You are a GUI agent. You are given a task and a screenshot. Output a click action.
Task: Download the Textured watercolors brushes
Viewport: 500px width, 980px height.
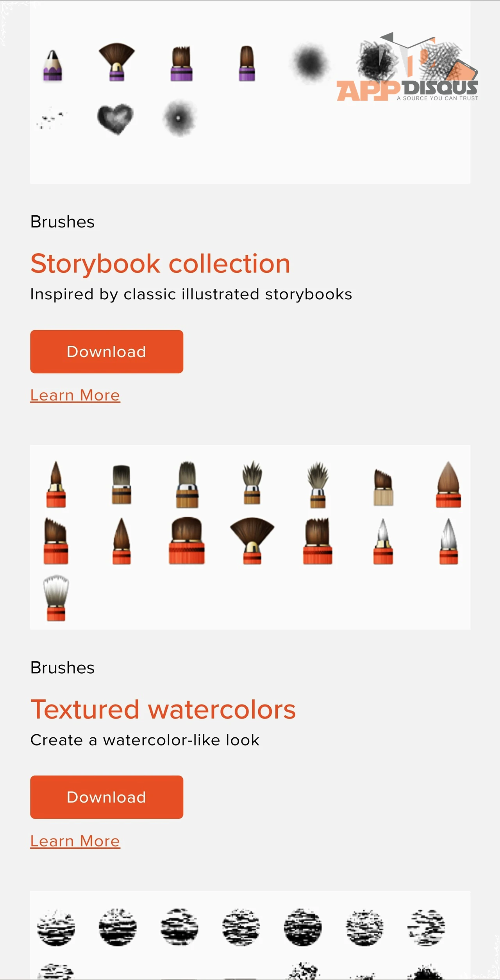coord(107,797)
